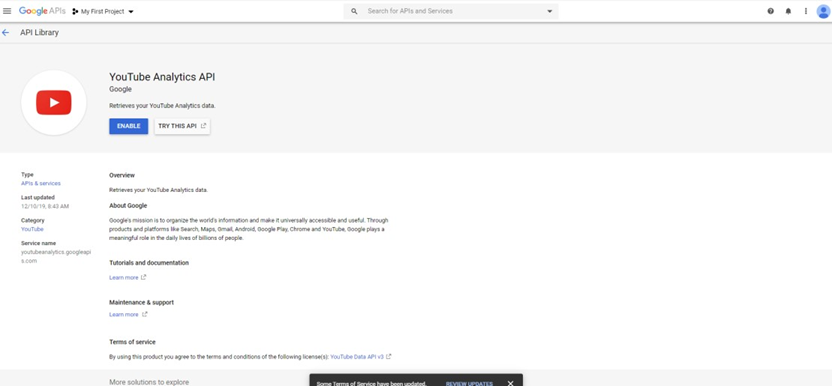
Task: Select the service name youtubeanalytics.googleapis.com text
Action: pos(56,256)
